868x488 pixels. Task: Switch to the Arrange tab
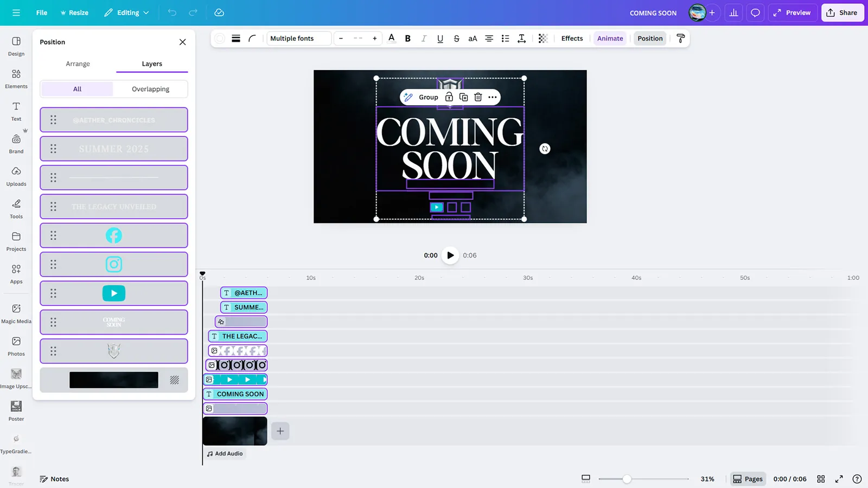(78, 63)
